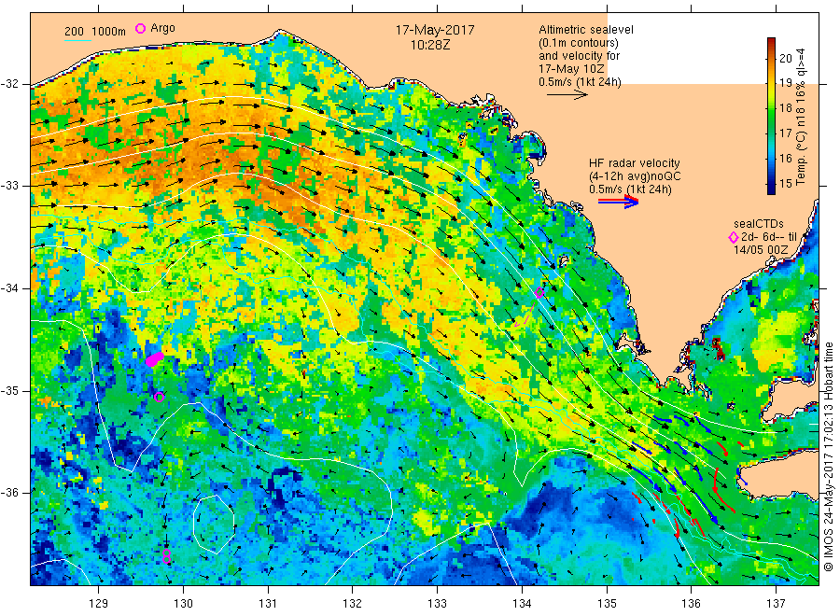This screenshot has width=840, height=616.
Task: Click the '200 1000m' depth legend text
Action: tap(95, 31)
